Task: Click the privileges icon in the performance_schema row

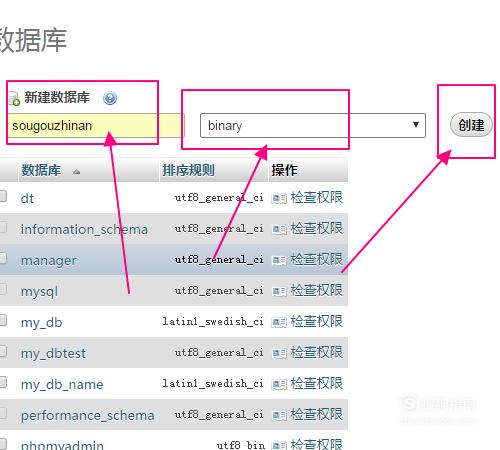Action: click(279, 415)
